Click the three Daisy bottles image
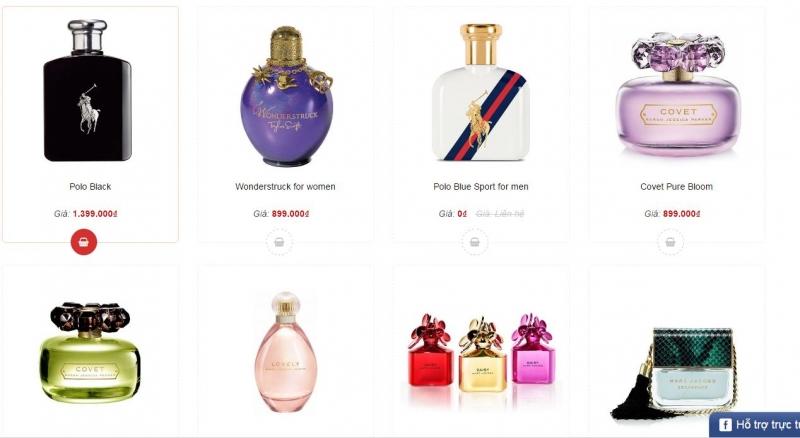Screen dimensions: 800x438 tap(481, 353)
